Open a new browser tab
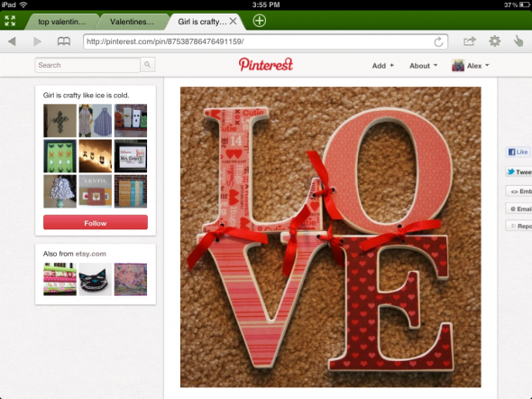This screenshot has width=532, height=399. 259,21
